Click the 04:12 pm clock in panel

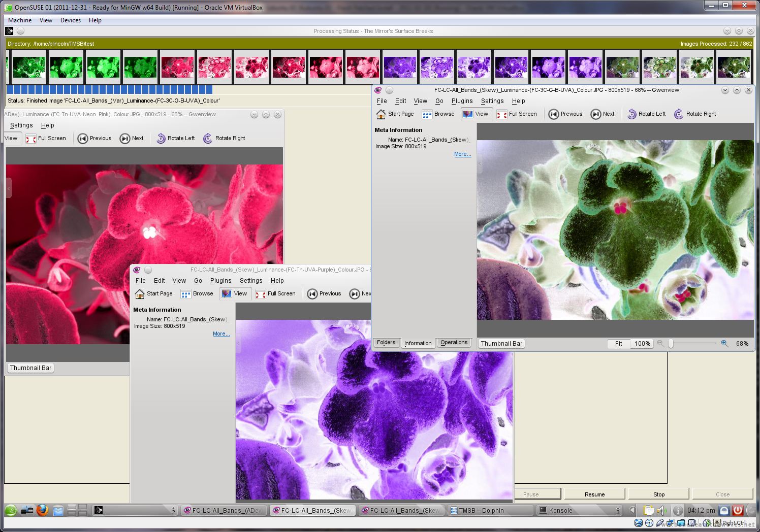[x=701, y=511]
